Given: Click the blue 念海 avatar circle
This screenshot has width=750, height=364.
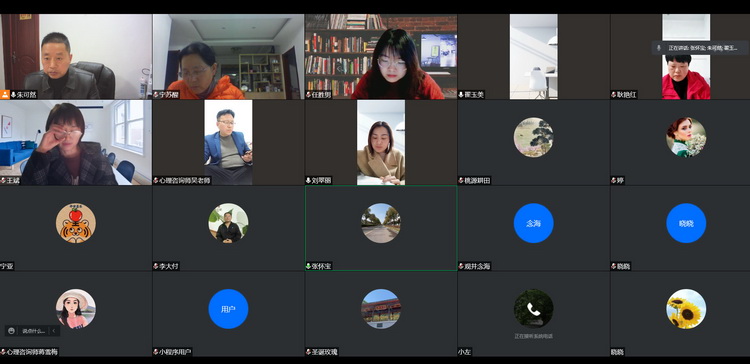Looking at the screenshot, I should 533,223.
